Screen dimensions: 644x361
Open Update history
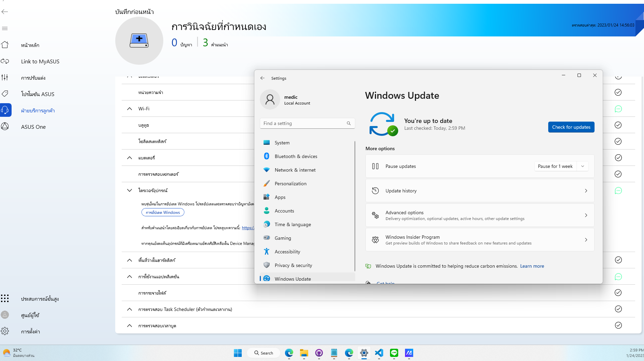(480, 191)
